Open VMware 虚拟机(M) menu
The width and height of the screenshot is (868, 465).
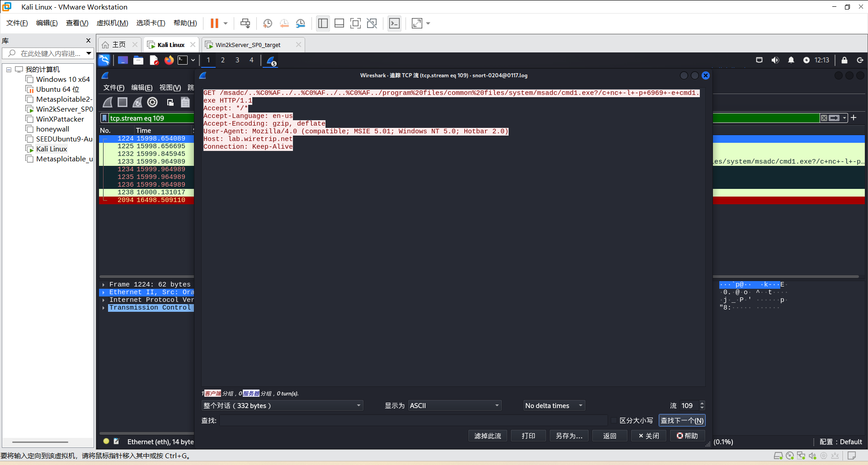click(x=113, y=23)
